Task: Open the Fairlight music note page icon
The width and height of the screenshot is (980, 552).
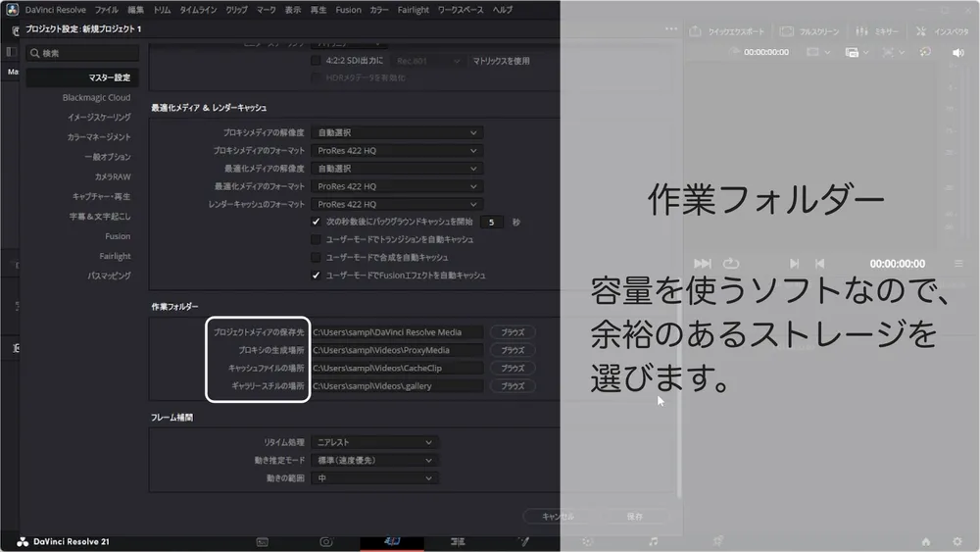Action: point(653,541)
